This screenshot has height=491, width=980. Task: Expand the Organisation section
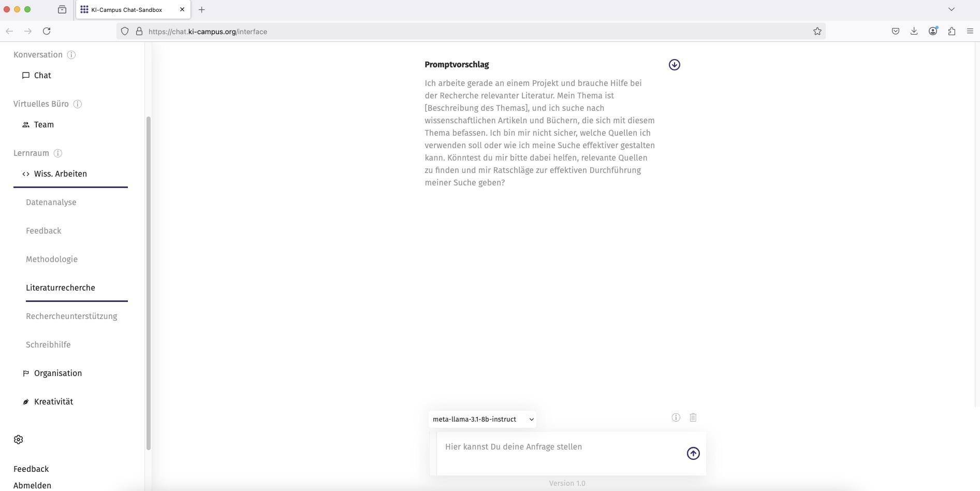tap(57, 373)
